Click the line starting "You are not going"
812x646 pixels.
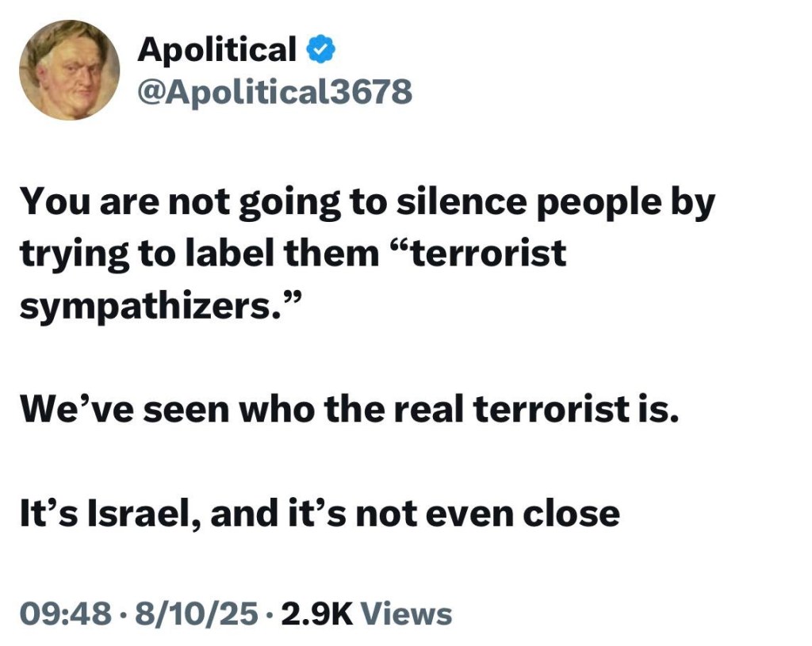366,204
